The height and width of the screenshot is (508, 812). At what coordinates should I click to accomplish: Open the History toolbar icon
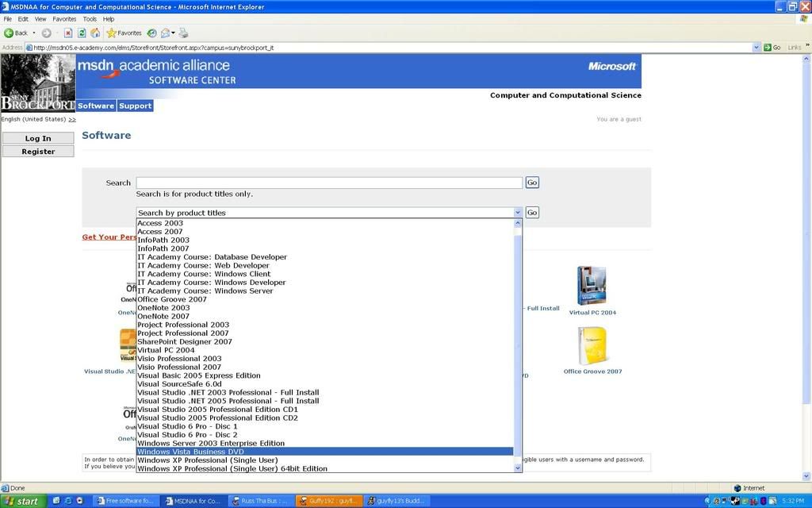(x=151, y=33)
